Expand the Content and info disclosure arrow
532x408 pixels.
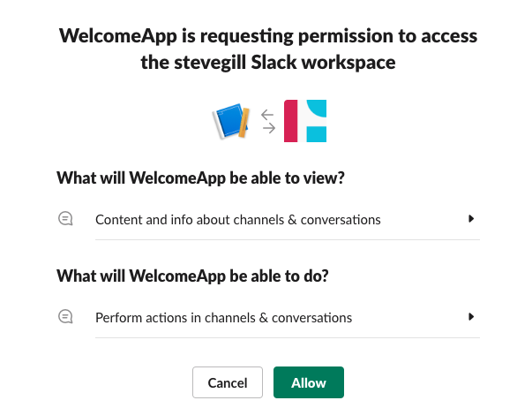point(471,219)
